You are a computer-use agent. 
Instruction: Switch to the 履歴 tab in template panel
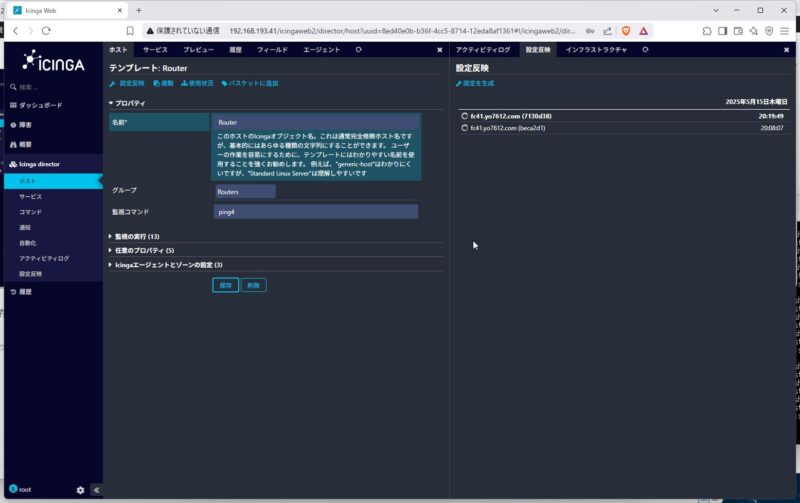point(235,49)
